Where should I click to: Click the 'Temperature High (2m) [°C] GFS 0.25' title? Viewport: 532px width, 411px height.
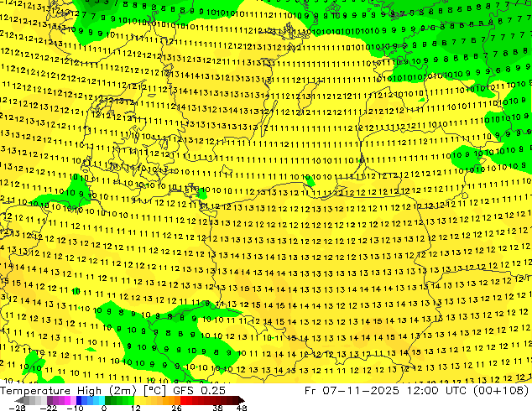112,391
